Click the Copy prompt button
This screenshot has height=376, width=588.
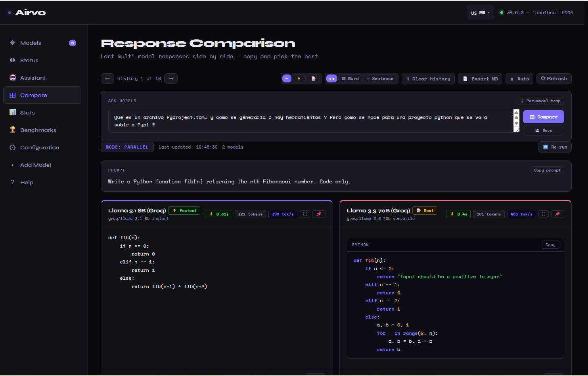[x=547, y=170]
